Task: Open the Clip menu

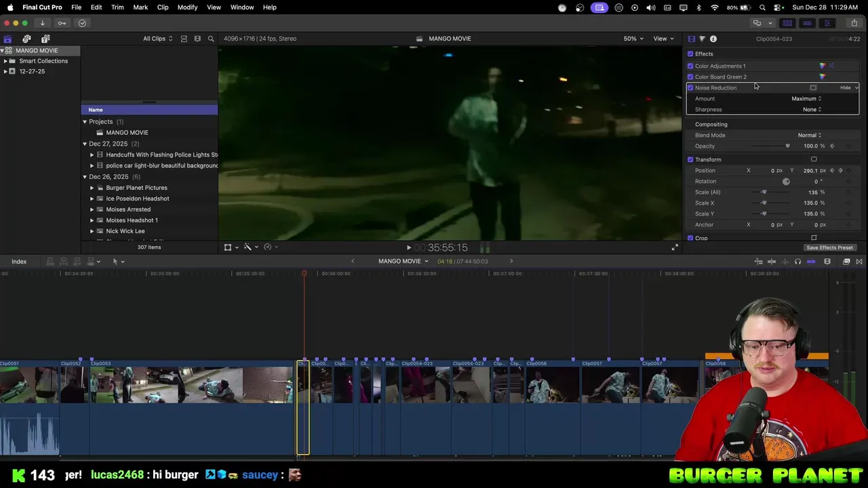Action: tap(163, 7)
